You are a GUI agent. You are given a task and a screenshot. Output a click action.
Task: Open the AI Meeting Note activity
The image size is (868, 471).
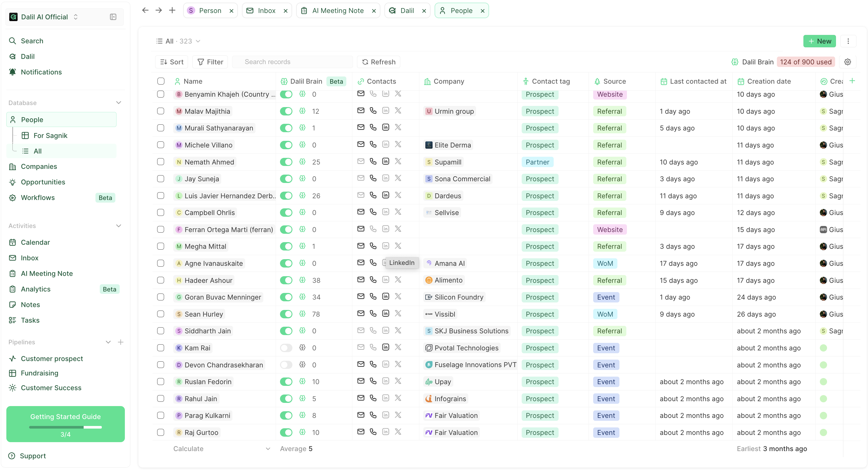[x=47, y=273]
